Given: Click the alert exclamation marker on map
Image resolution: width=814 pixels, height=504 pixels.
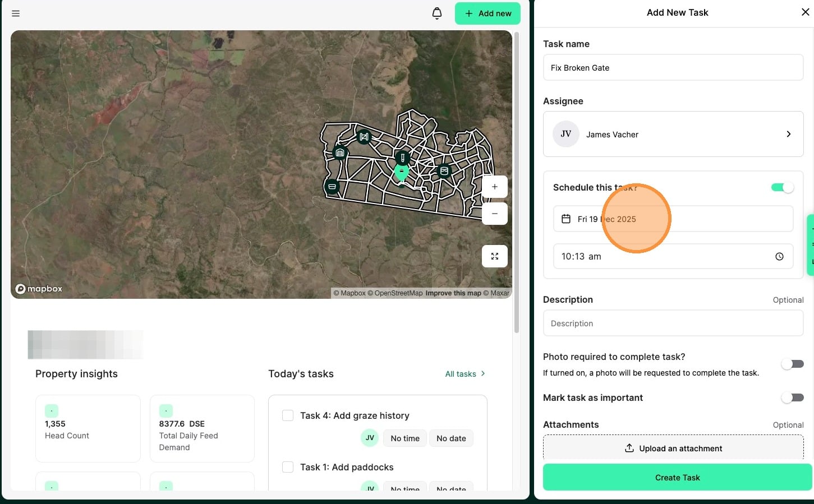Looking at the screenshot, I should 402,158.
